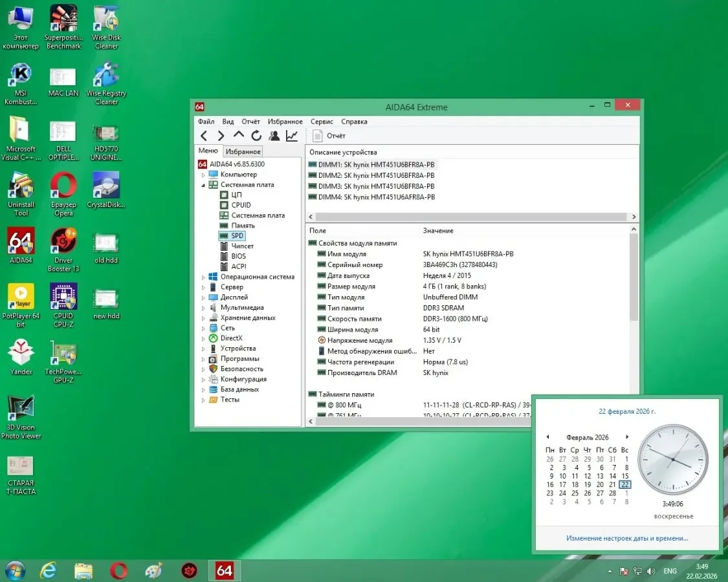
Task: Click the Отчёт report toolbar button
Action: click(x=329, y=136)
